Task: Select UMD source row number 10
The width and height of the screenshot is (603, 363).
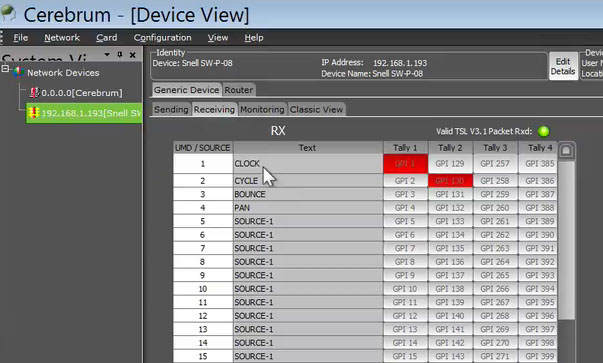Action: click(x=203, y=289)
